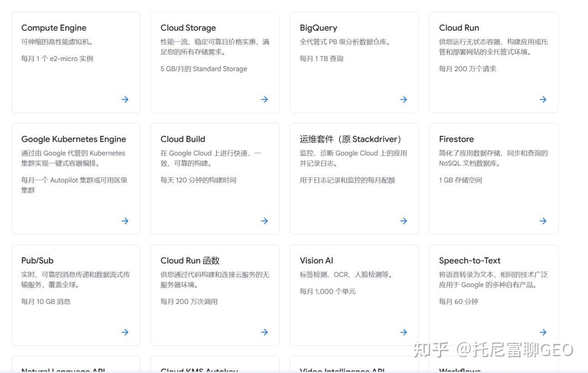This screenshot has height=373, width=588.
Task: Click the Firestore card arrow icon
Action: tap(543, 221)
